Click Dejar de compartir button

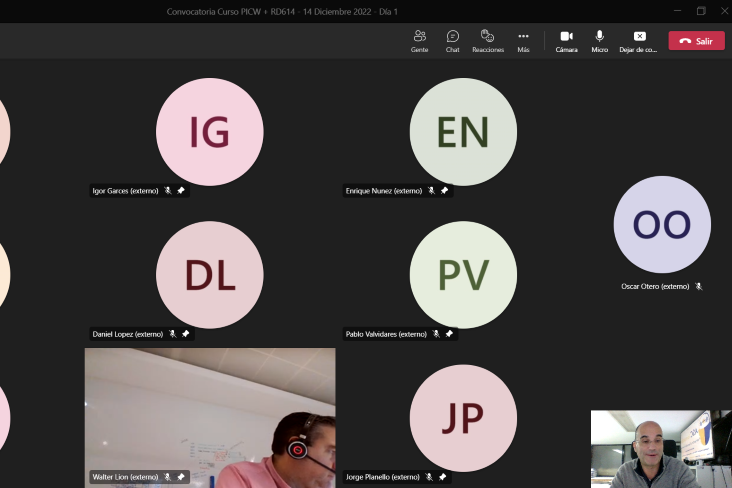click(638, 41)
